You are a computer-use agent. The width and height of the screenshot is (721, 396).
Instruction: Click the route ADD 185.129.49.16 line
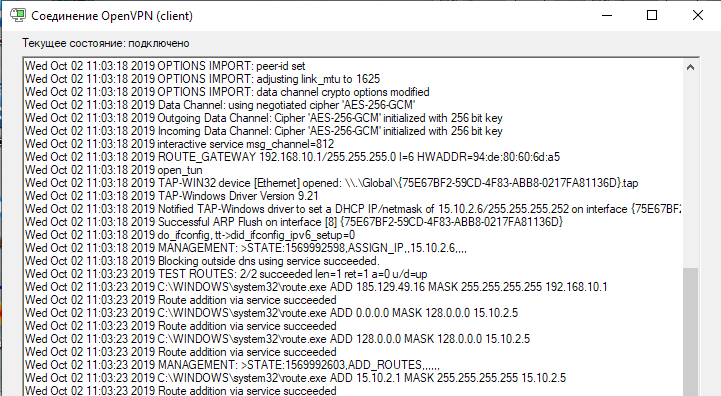[x=316, y=287]
